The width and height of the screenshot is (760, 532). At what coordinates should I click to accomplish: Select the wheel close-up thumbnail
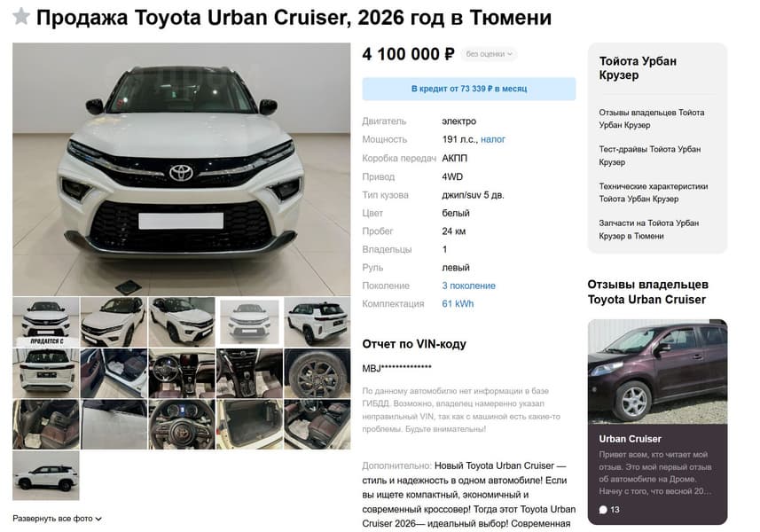click(x=317, y=373)
